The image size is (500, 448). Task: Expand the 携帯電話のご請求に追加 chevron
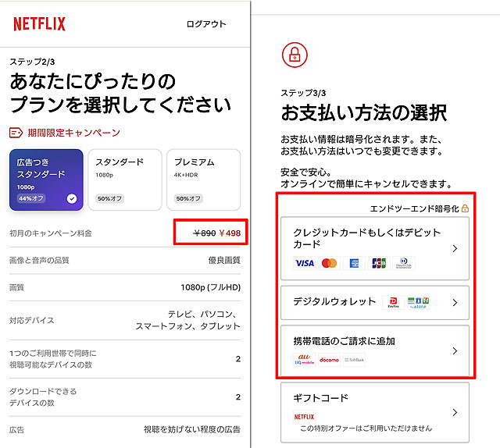[455, 351]
